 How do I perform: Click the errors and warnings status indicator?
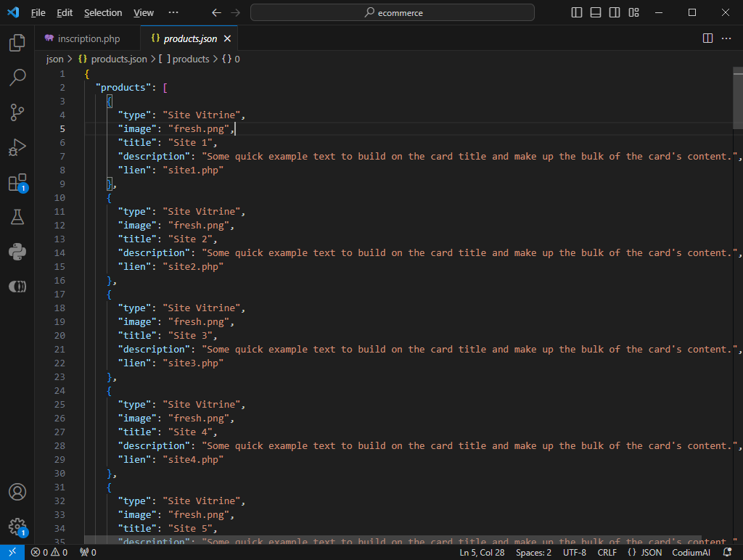pyautogui.click(x=49, y=552)
